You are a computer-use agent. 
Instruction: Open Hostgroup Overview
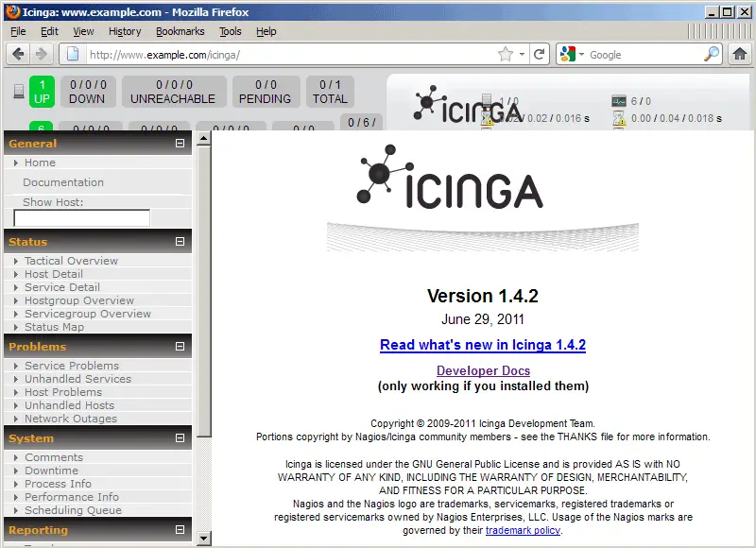pyautogui.click(x=79, y=300)
